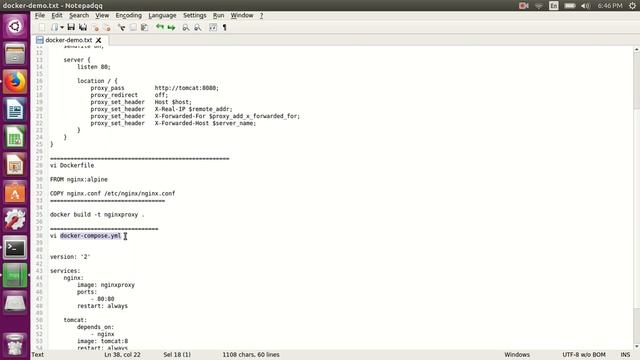Viewport: 640px width, 360px height.
Task: Click 'Sel 18 (1)' status entry
Action: click(x=177, y=355)
